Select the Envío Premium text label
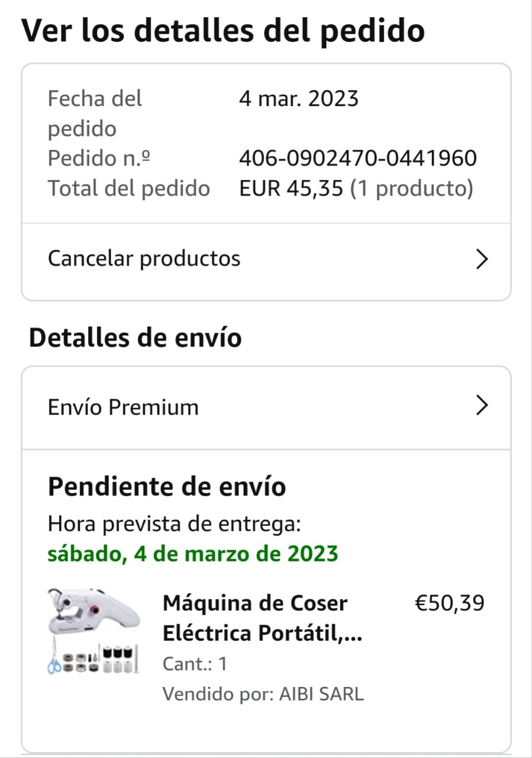 123,407
